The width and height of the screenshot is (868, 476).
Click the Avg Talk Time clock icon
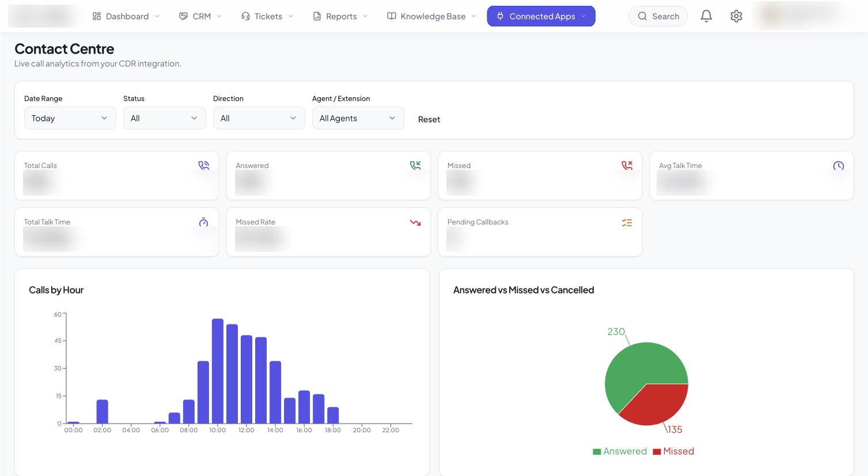[x=839, y=166]
